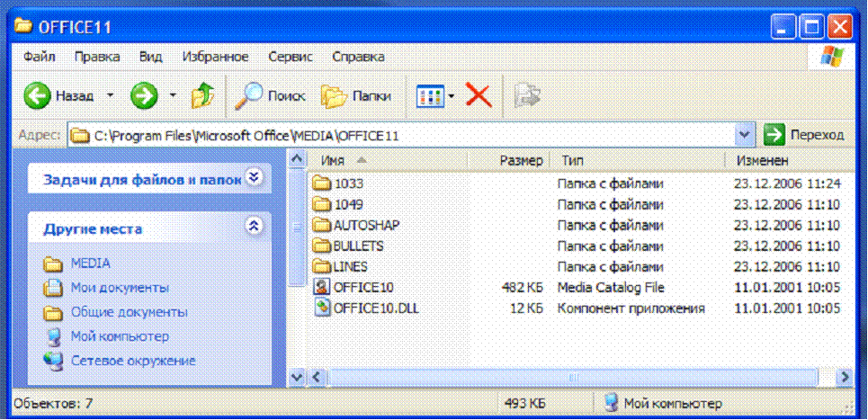The width and height of the screenshot is (868, 420).
Task: Open the Файл menu
Action: tap(40, 57)
